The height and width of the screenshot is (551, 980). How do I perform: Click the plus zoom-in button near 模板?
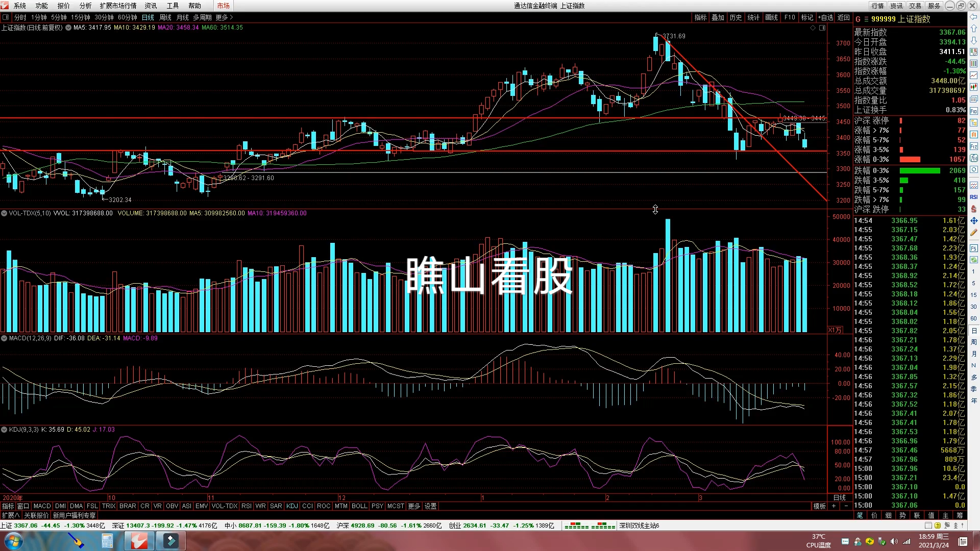point(834,506)
